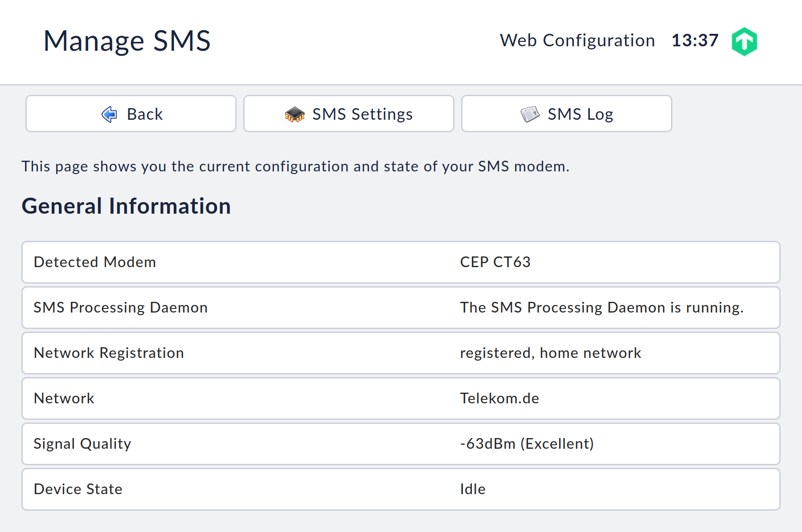Click the blue back arrow icon
Viewport: 802px width, 532px height.
point(108,114)
